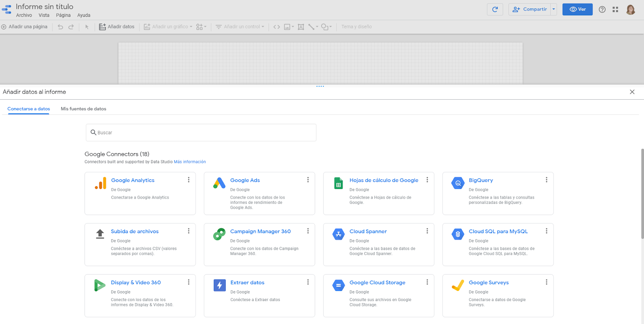Open the Archivo menu

[x=24, y=15]
